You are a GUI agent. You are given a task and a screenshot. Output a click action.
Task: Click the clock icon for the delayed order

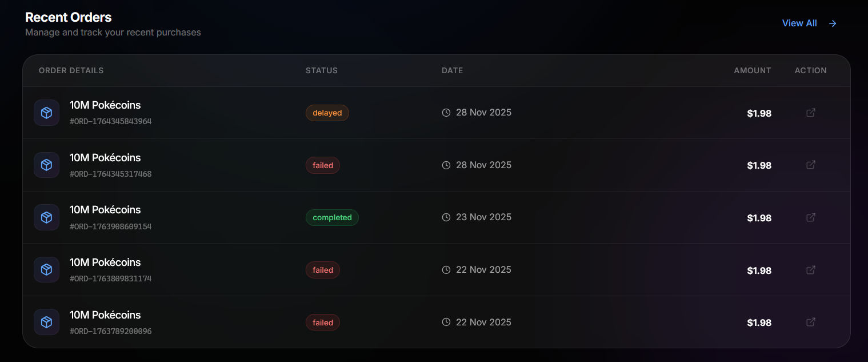pos(446,113)
